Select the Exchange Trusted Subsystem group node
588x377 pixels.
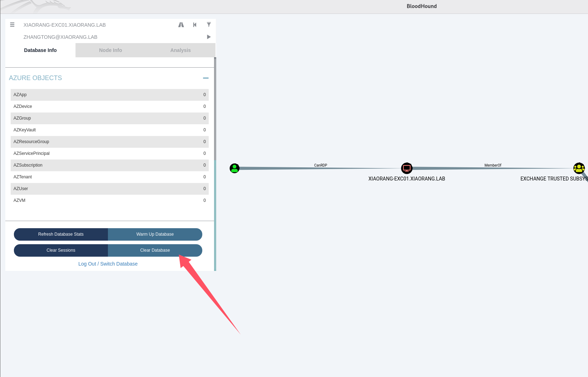point(579,168)
